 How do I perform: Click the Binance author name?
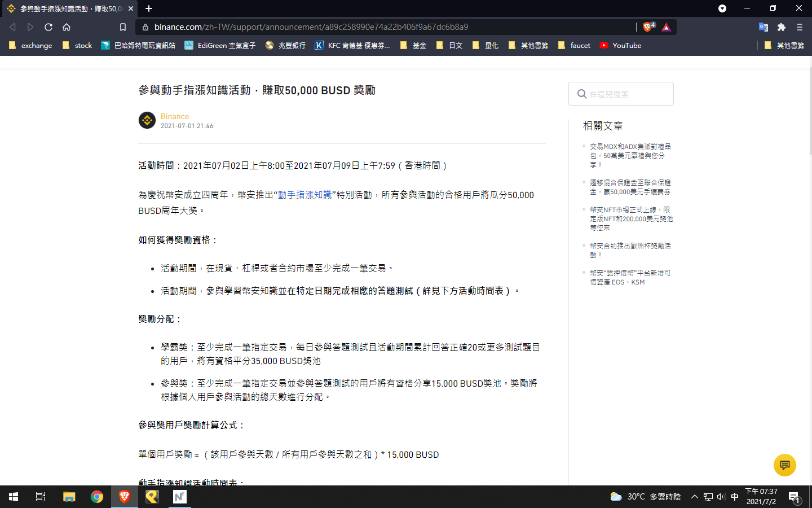point(175,116)
